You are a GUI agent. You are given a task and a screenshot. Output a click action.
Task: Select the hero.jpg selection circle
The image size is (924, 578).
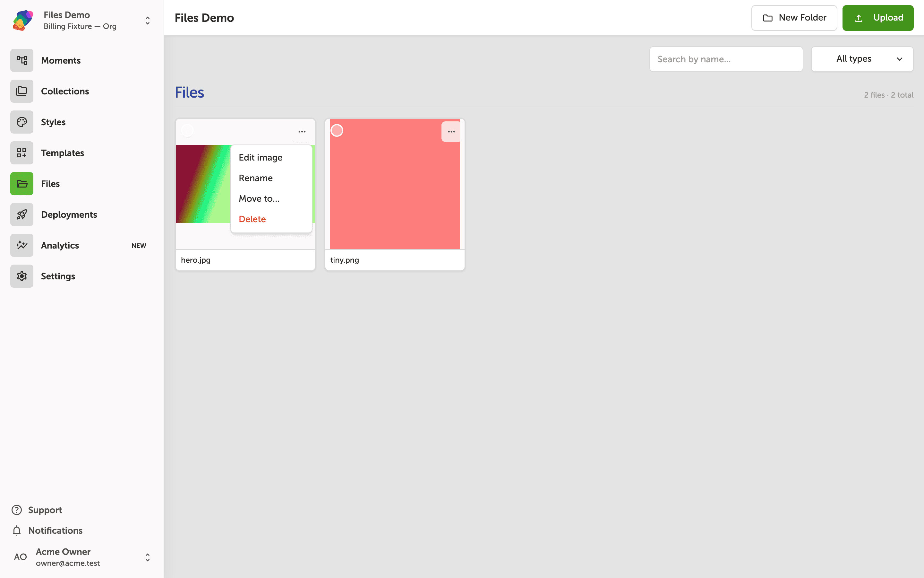tap(187, 131)
